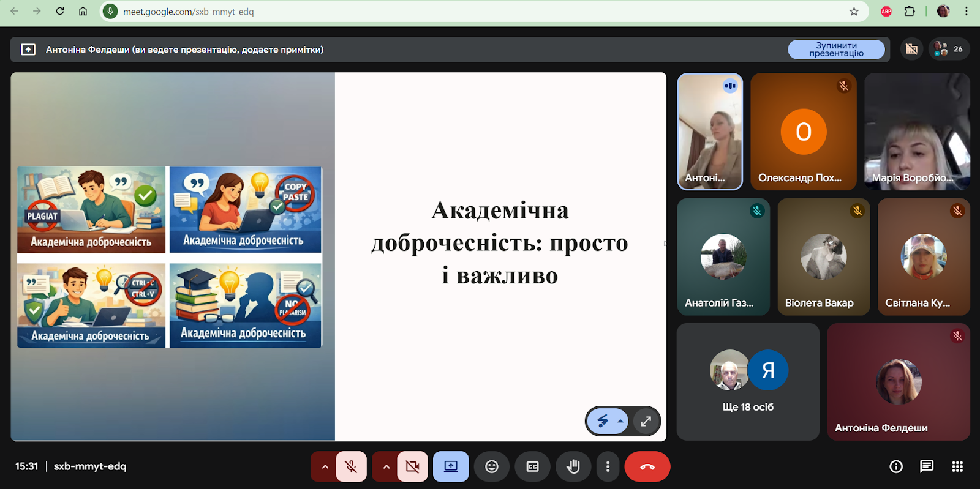The height and width of the screenshot is (489, 980).
Task: Open the participants list showing 26
Action: point(949,49)
